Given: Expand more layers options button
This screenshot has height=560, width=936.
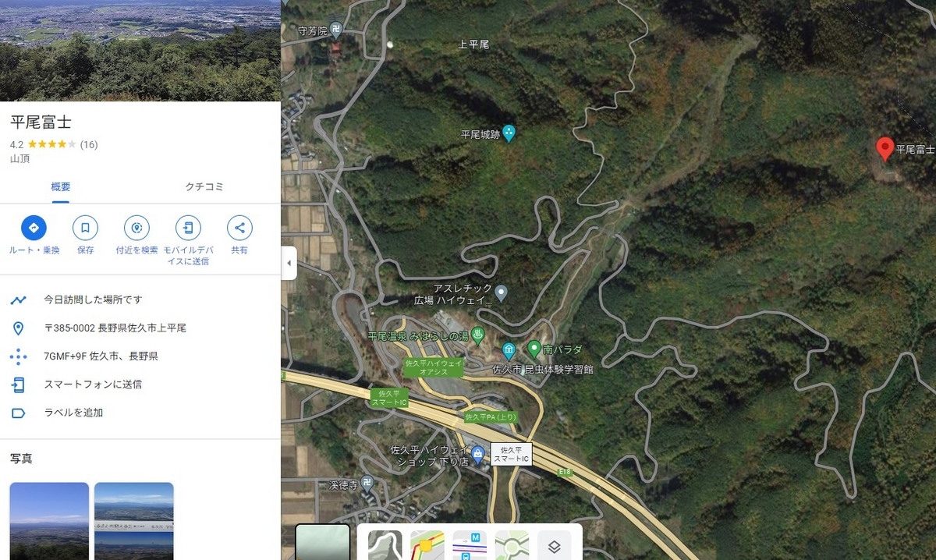Looking at the screenshot, I should pyautogui.click(x=554, y=546).
